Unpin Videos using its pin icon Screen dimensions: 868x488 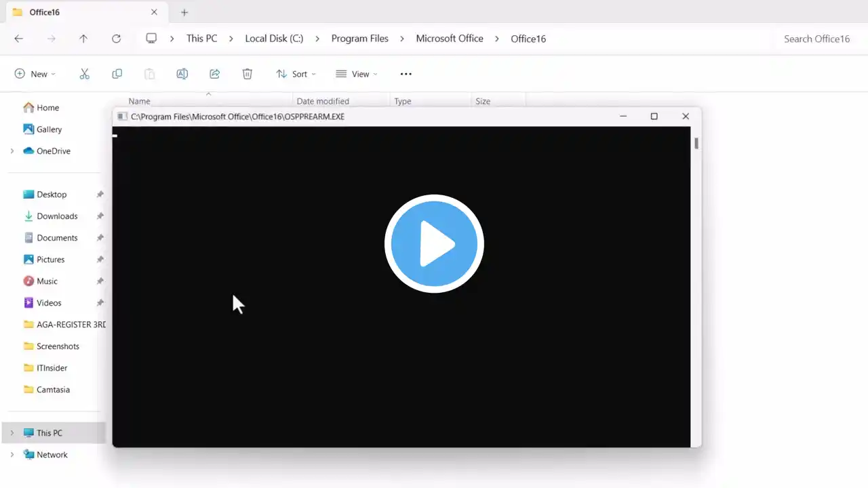(x=100, y=303)
